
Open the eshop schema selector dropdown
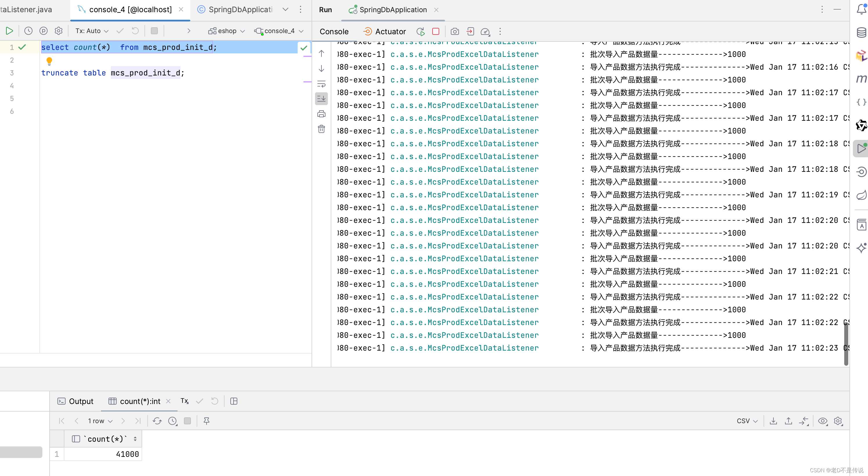[227, 31]
